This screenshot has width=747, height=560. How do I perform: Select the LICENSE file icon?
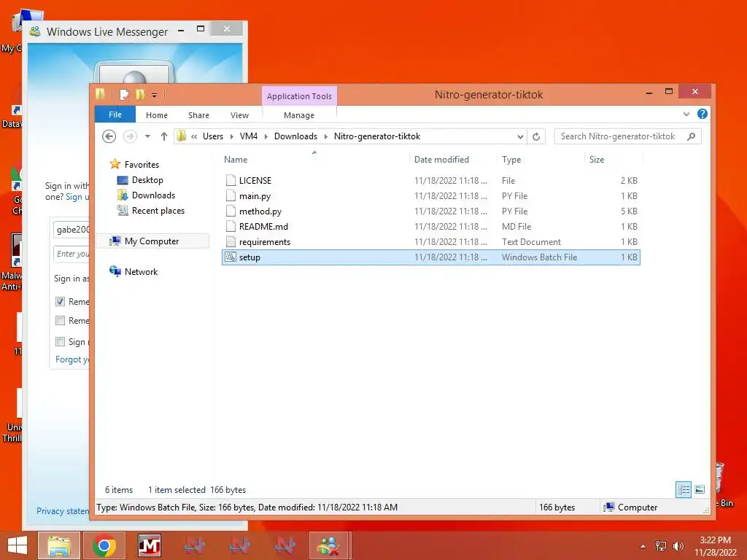pos(231,180)
